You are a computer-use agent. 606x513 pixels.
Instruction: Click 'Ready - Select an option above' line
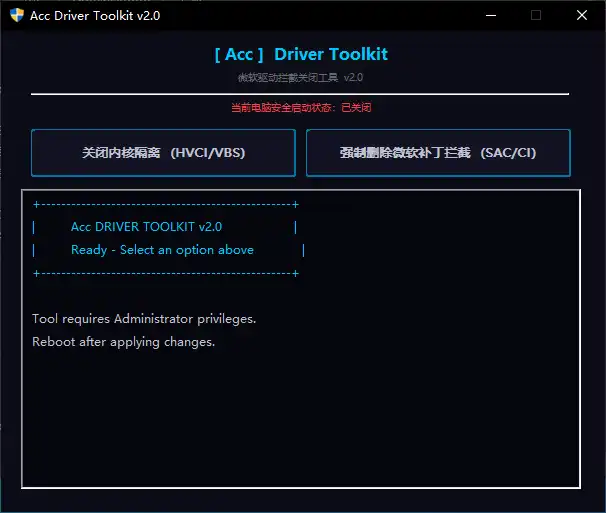pyautogui.click(x=162, y=250)
